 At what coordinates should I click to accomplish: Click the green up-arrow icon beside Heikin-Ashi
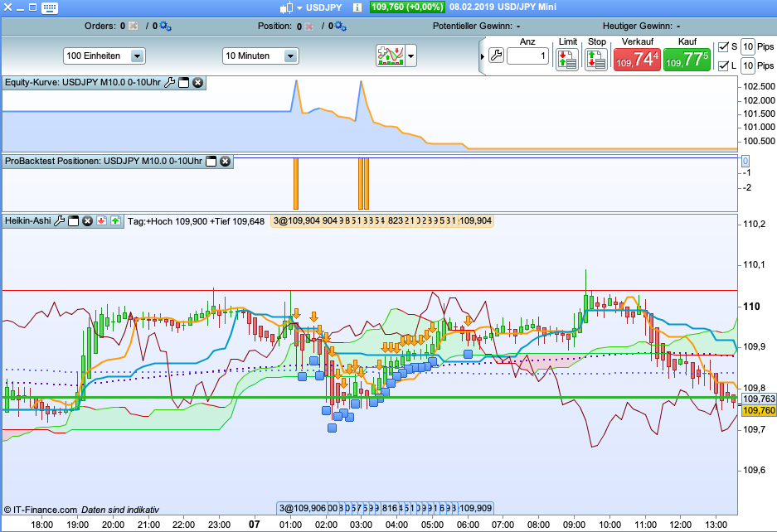(x=115, y=221)
